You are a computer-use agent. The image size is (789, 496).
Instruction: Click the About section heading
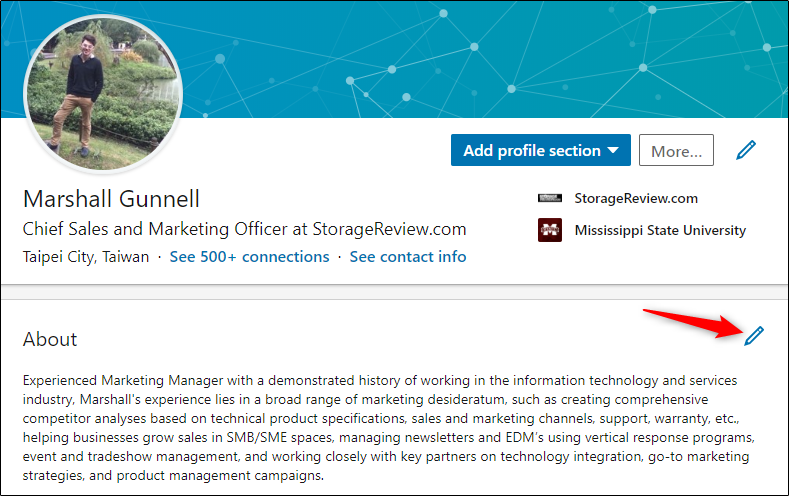point(50,340)
